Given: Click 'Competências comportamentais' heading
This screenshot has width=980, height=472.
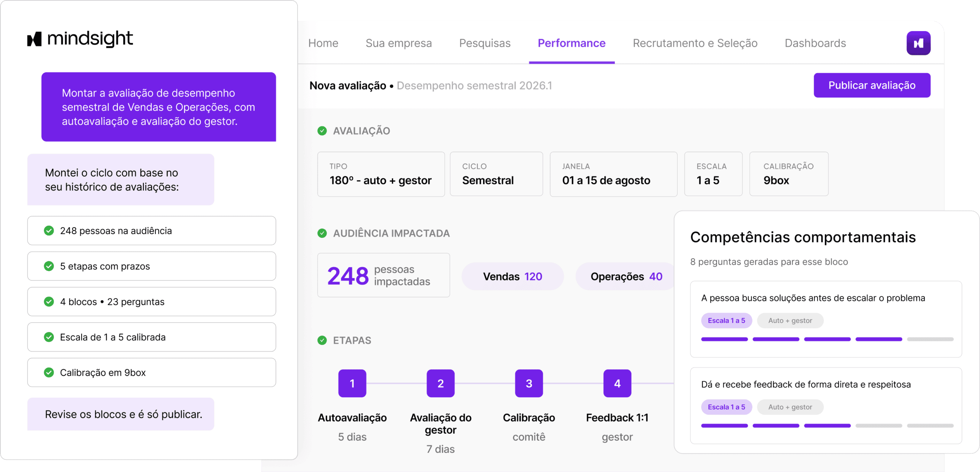Looking at the screenshot, I should coord(803,237).
